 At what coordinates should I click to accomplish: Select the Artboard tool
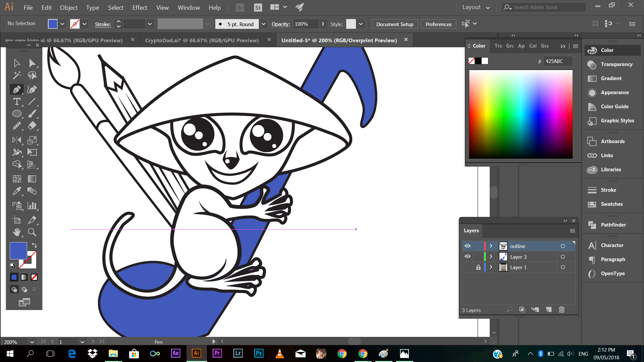[x=17, y=220]
